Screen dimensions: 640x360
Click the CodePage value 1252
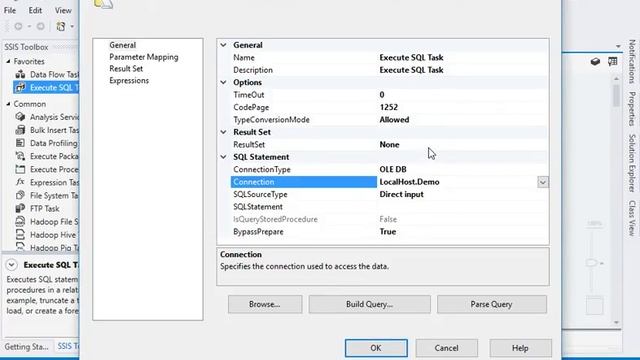(x=389, y=107)
